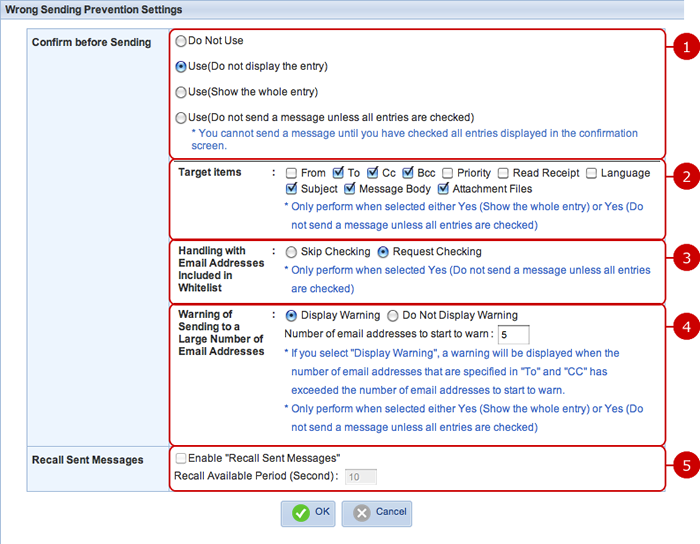Toggle the "Bcc" checkbox
This screenshot has width=700, height=544.
(409, 173)
